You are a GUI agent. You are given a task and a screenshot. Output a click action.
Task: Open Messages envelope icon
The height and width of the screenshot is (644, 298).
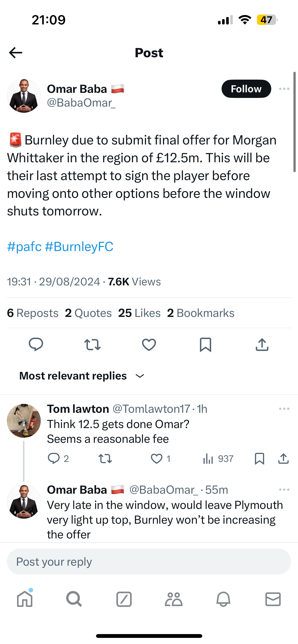[273, 599]
